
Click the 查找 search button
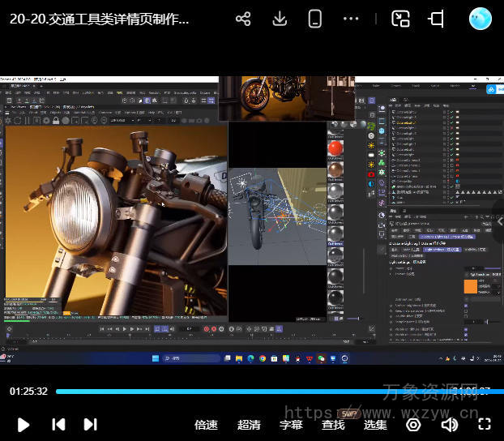(x=333, y=424)
